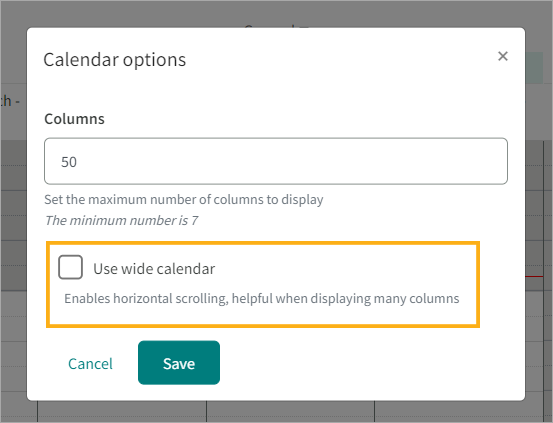Click the 'Enables horizontal scrolling' description text

(262, 298)
